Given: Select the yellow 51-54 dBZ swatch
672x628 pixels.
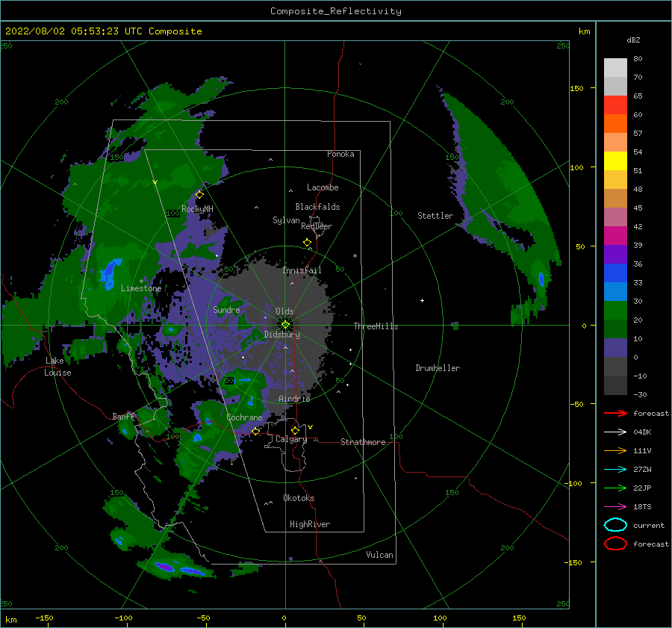Looking at the screenshot, I should coord(615,161).
